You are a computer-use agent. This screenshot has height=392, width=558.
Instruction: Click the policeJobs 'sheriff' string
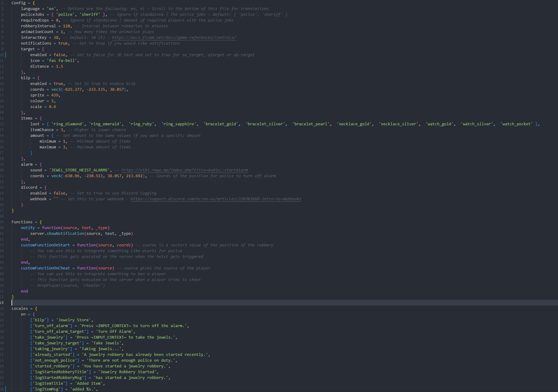(90, 15)
